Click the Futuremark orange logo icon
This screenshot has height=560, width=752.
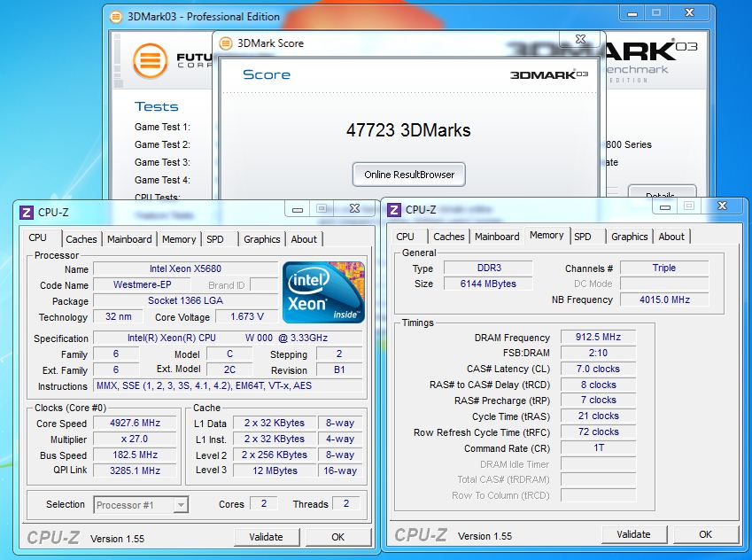pyautogui.click(x=150, y=61)
